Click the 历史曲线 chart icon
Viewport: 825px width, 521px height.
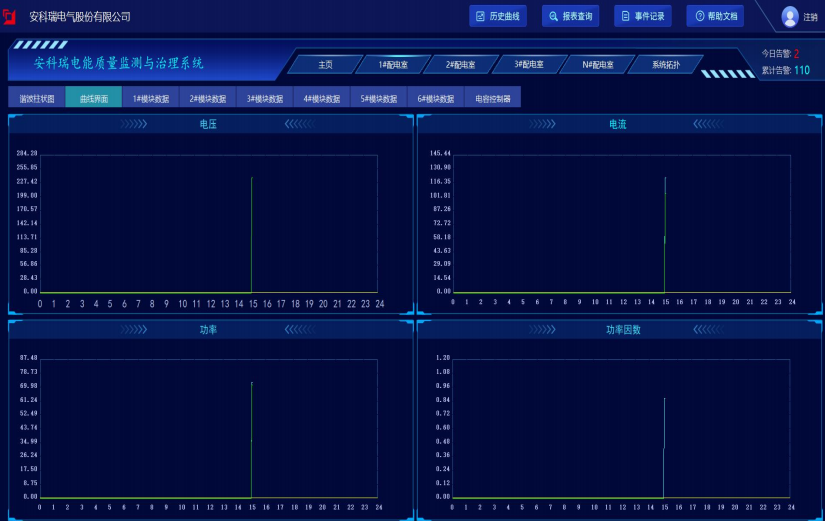[480, 16]
